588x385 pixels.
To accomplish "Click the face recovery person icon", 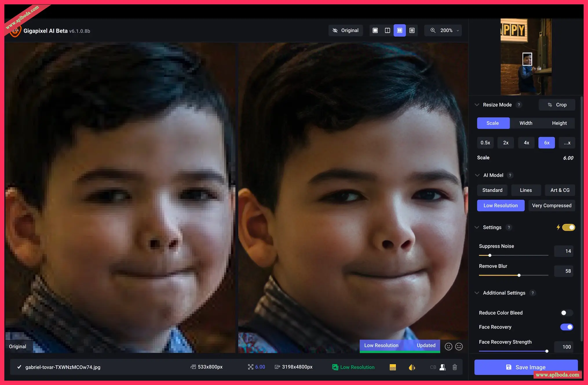I will click(443, 367).
